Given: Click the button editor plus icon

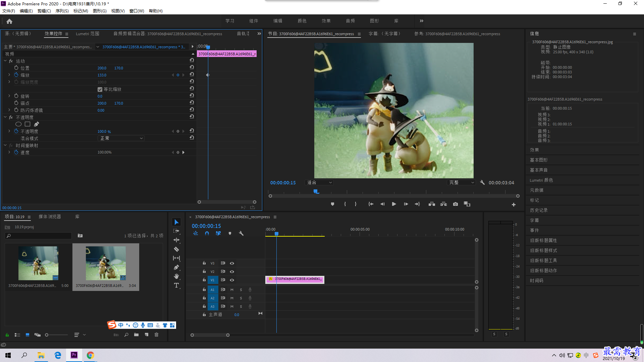Looking at the screenshot, I should coord(514,204).
